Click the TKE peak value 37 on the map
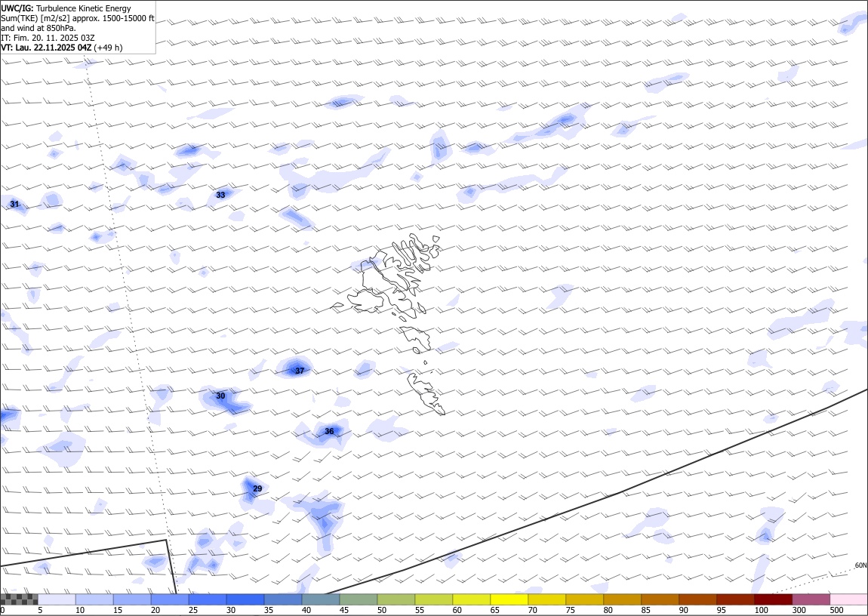 tap(300, 371)
